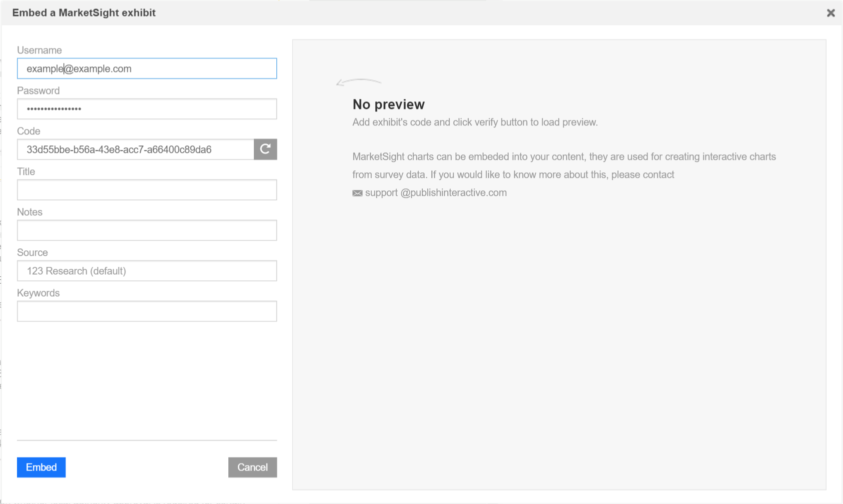Select the Cancel button

click(x=252, y=468)
